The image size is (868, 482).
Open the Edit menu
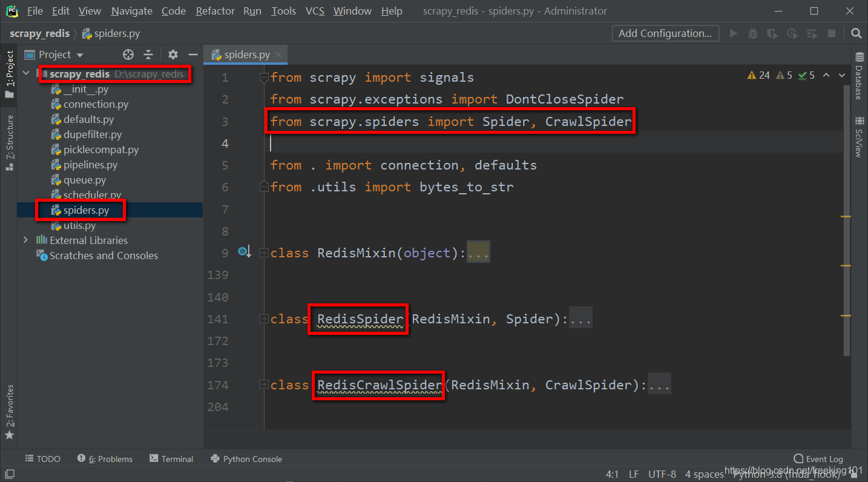tap(61, 11)
